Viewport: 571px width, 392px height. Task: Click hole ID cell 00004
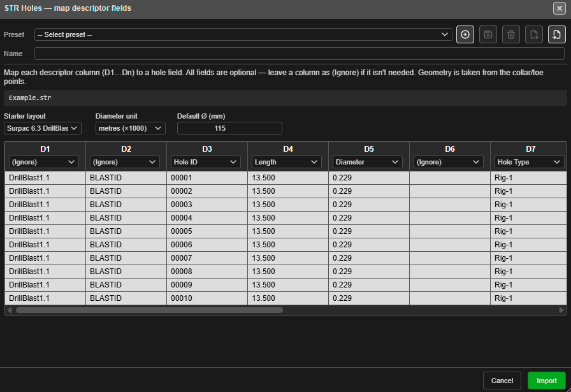coord(207,218)
